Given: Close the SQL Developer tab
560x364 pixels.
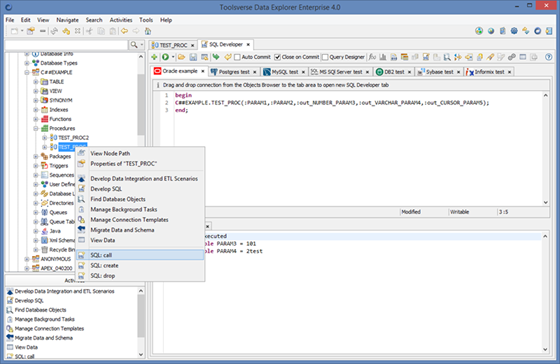Looking at the screenshot, I should pyautogui.click(x=248, y=45).
